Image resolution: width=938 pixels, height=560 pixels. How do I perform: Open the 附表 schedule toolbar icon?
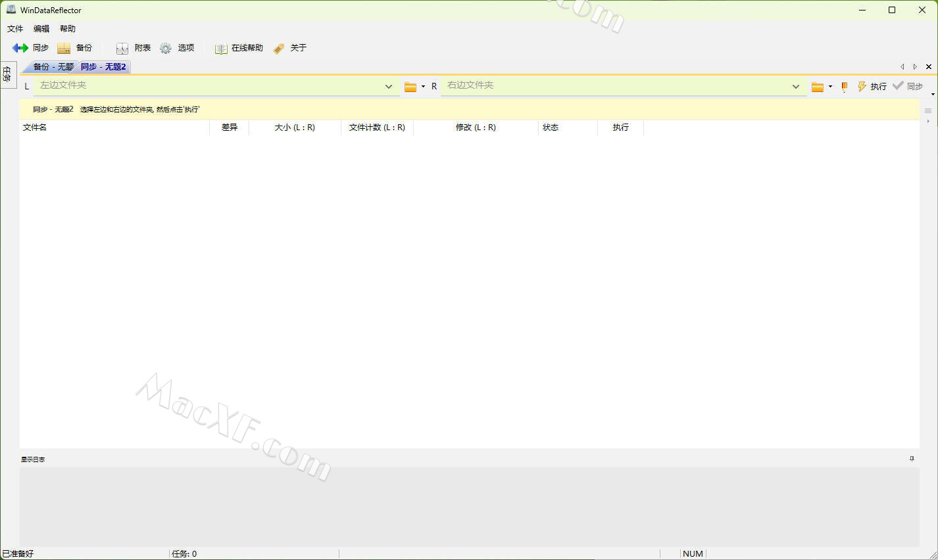click(x=122, y=48)
